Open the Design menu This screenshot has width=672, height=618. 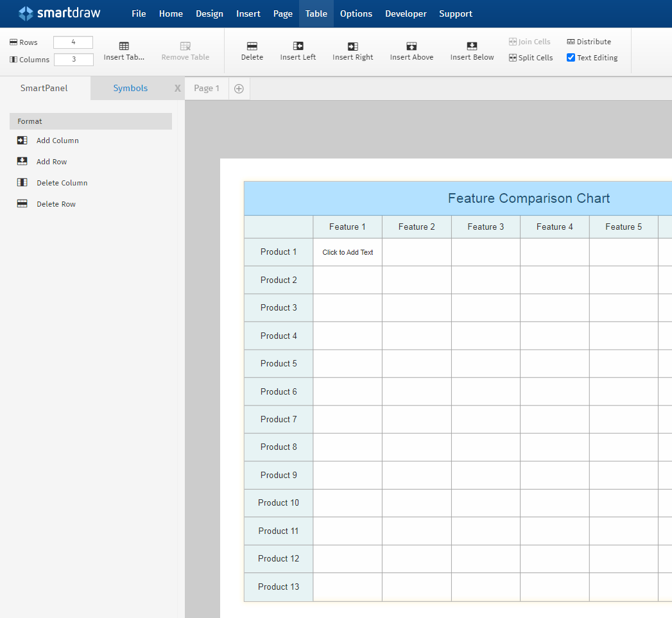click(x=209, y=13)
